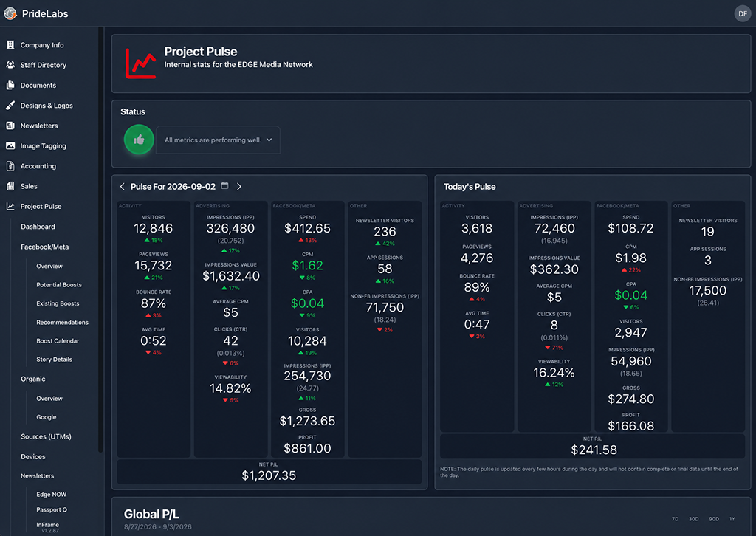Click the Image Tagging picture icon
The image size is (756, 536).
(10, 145)
